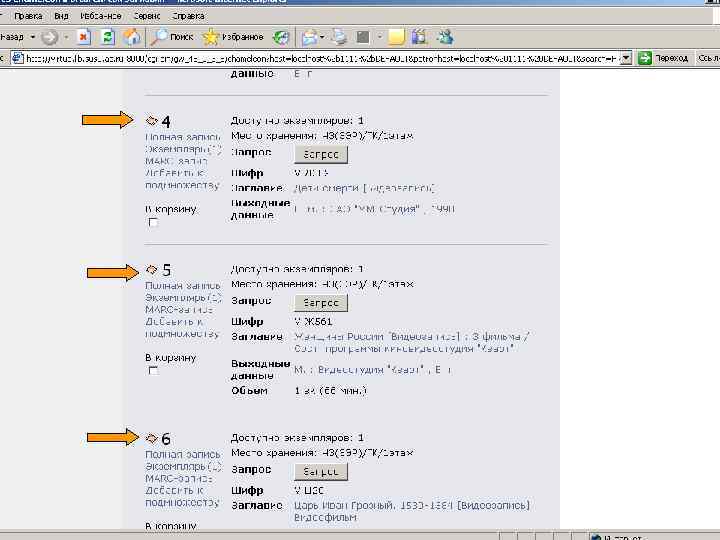Tick В корзину checkbox for record 4
This screenshot has height=540, width=720.
[x=153, y=223]
